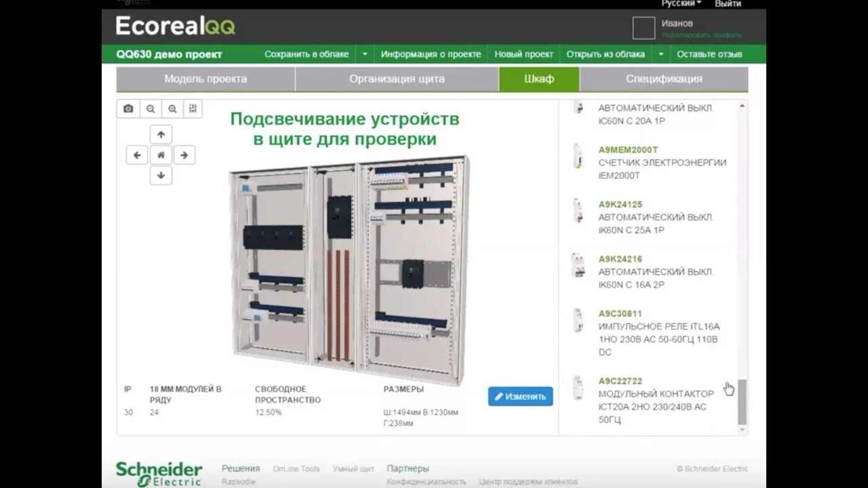Select the Шкаф tab
The image size is (868, 488).
point(539,79)
